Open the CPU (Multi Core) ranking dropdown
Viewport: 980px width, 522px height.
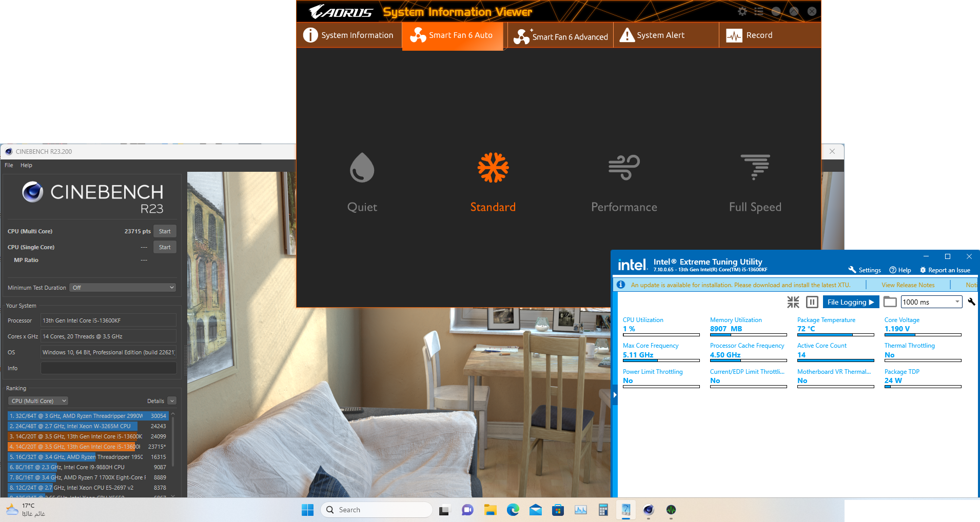(38, 401)
